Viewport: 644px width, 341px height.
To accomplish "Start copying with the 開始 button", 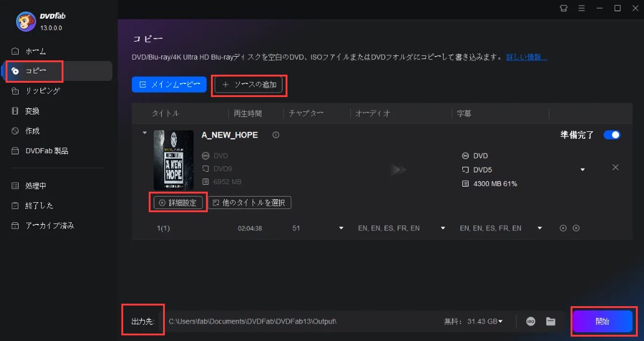I will point(602,321).
